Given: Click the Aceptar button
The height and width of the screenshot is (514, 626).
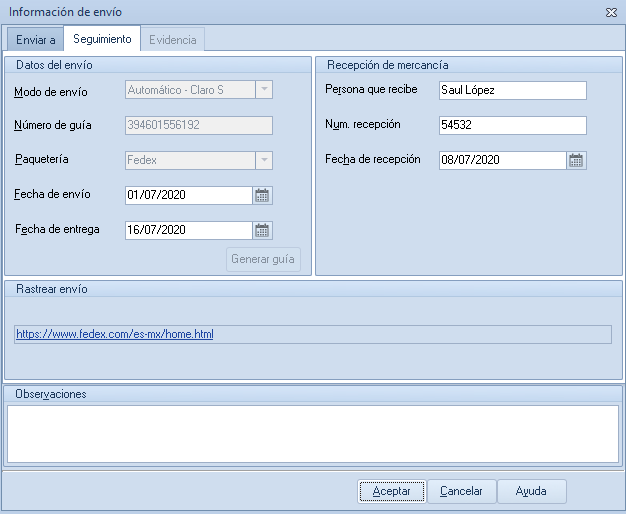Looking at the screenshot, I should [x=392, y=491].
